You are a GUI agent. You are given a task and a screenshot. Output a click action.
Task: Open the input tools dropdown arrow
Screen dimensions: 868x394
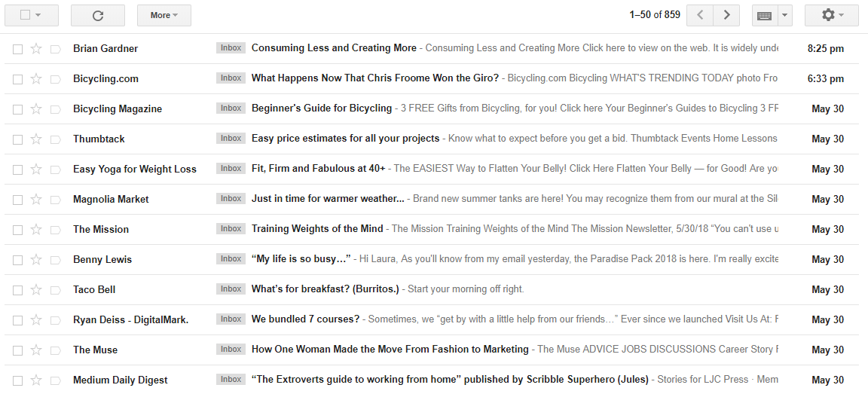tap(785, 16)
